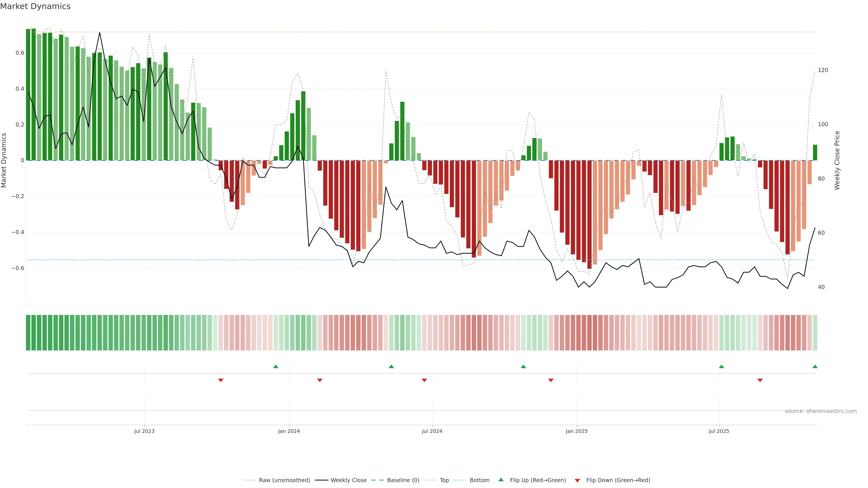Toggle the Baseline (0) legend entry
The height and width of the screenshot is (488, 868).
coord(403,480)
